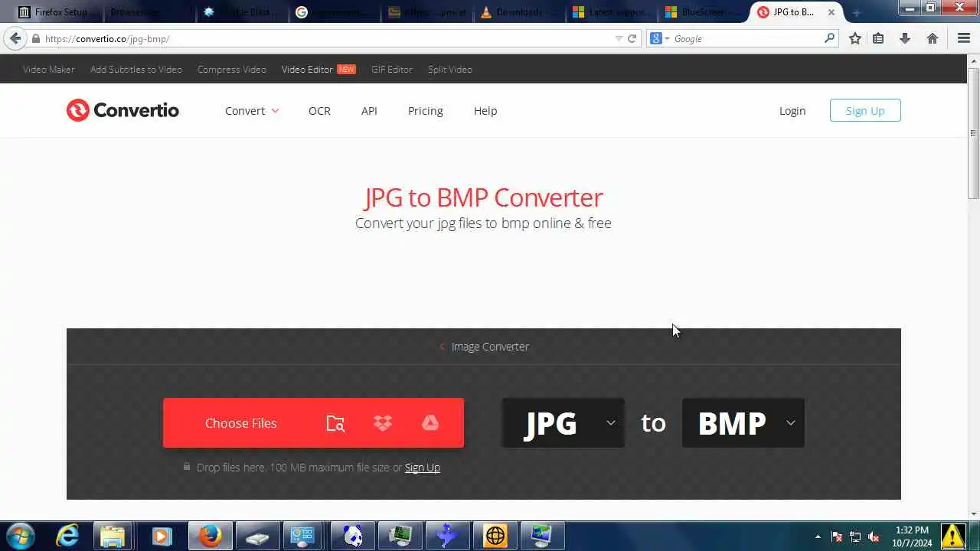The image size is (980, 551).
Task: Open the Windows Start menu
Action: (21, 536)
